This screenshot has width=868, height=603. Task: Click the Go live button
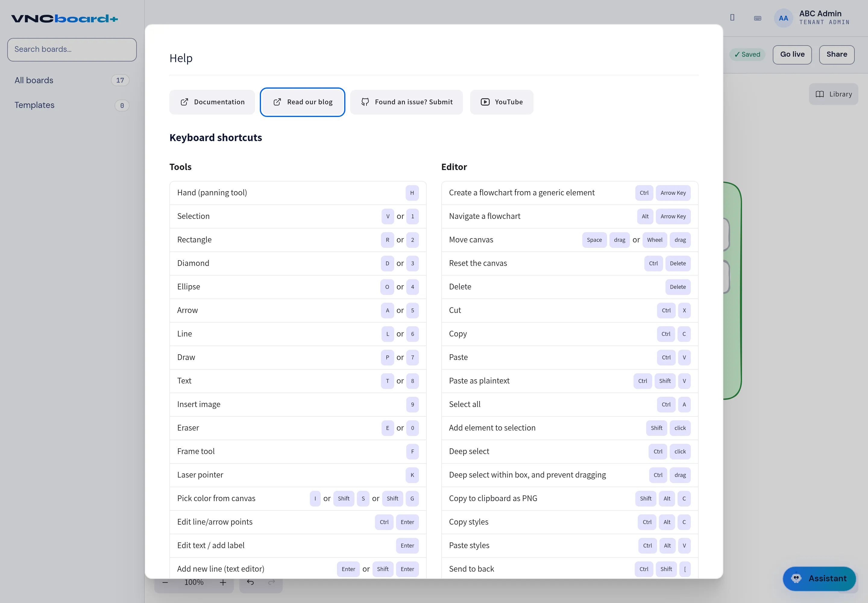point(792,54)
